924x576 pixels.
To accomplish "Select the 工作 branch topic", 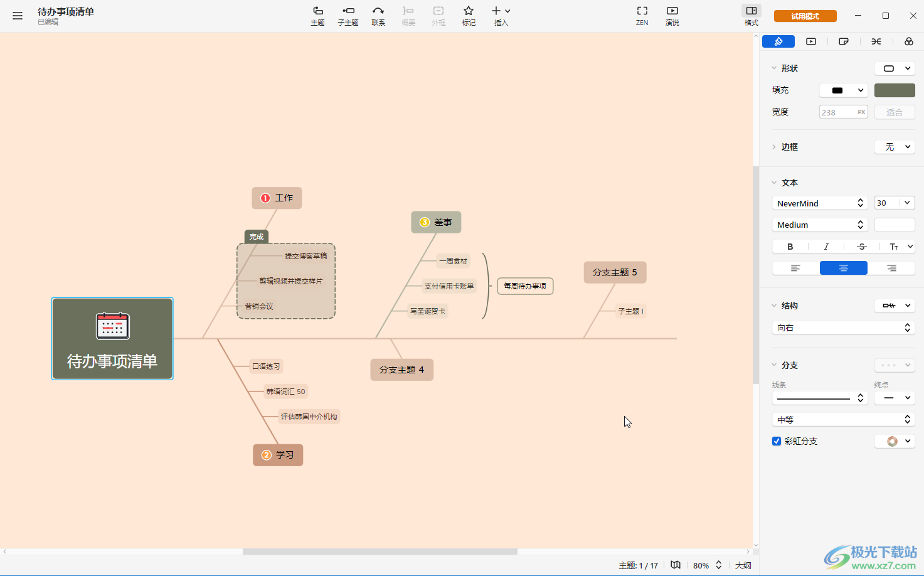I will coord(277,198).
